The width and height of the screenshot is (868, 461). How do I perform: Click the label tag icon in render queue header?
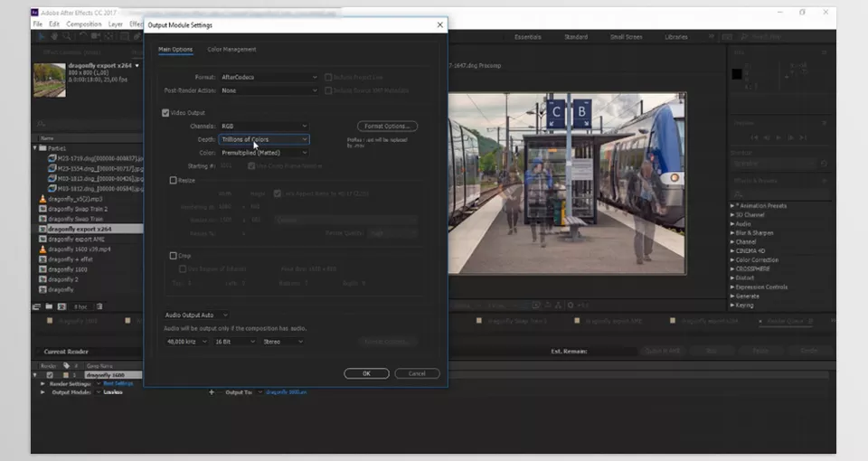coord(66,366)
